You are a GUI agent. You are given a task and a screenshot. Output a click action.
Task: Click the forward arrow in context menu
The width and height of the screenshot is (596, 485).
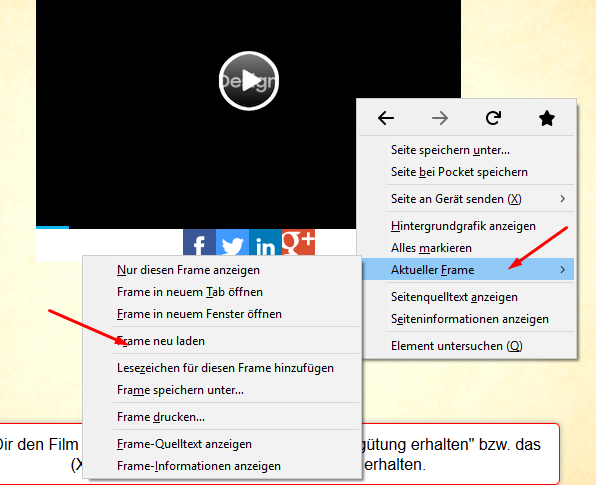coord(440,118)
